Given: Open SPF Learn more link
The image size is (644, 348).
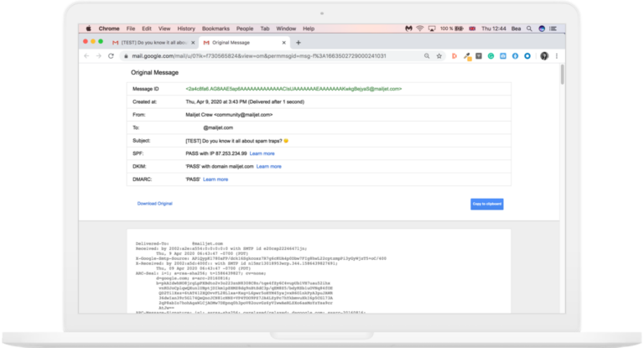Looking at the screenshot, I should [x=262, y=153].
